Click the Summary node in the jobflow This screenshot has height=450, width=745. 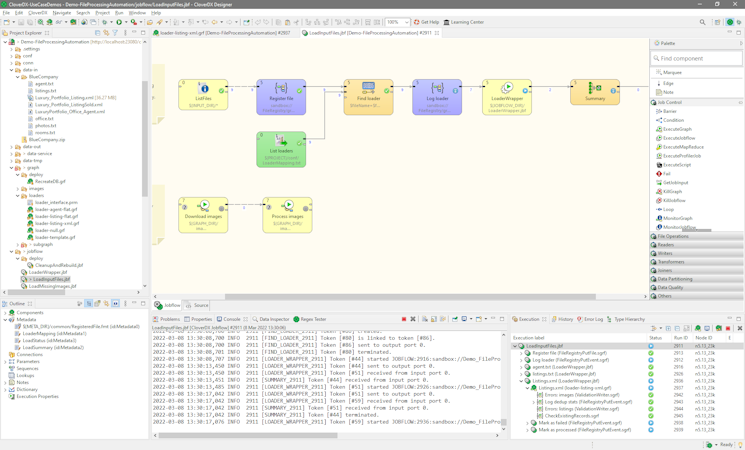click(595, 92)
